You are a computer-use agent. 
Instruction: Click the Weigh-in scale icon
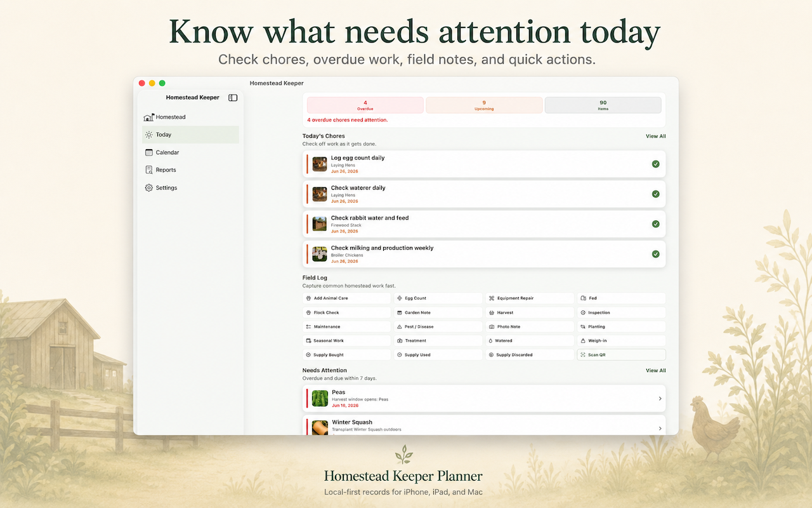coord(582,341)
